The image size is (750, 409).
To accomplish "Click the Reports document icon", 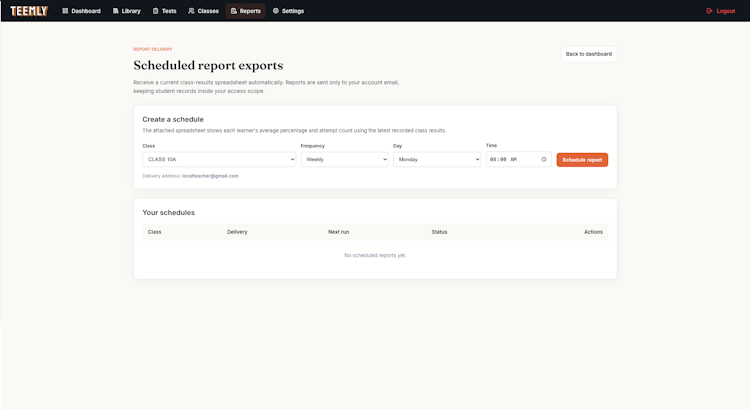I will point(233,11).
